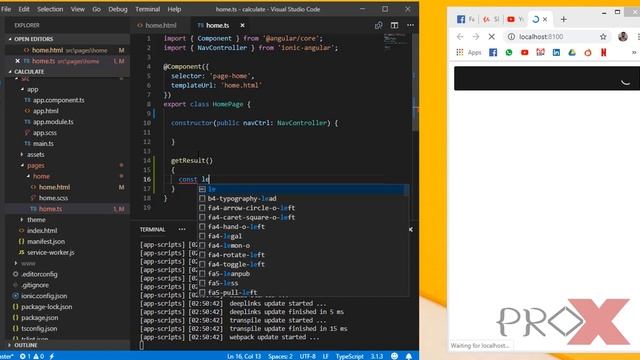Choose b4-typography-lead suggestion
This screenshot has width=640, height=360.
click(302, 199)
